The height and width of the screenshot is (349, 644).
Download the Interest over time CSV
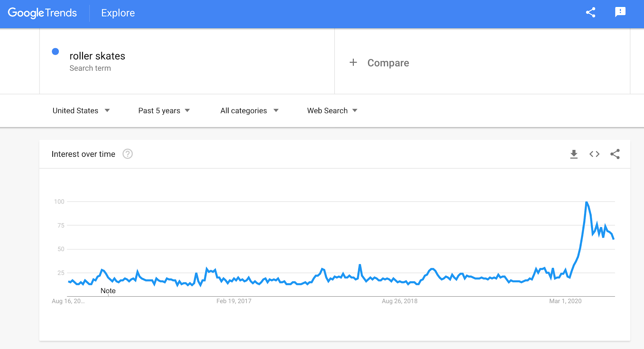[574, 154]
